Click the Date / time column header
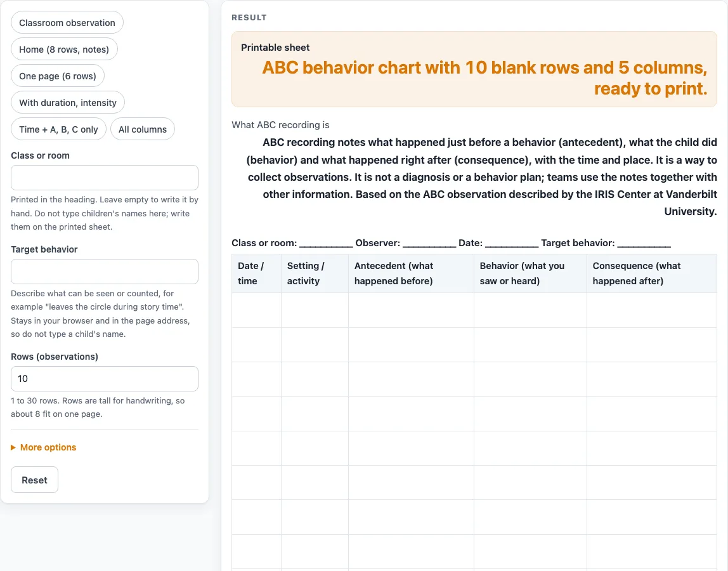The height and width of the screenshot is (571, 728). [x=256, y=273]
